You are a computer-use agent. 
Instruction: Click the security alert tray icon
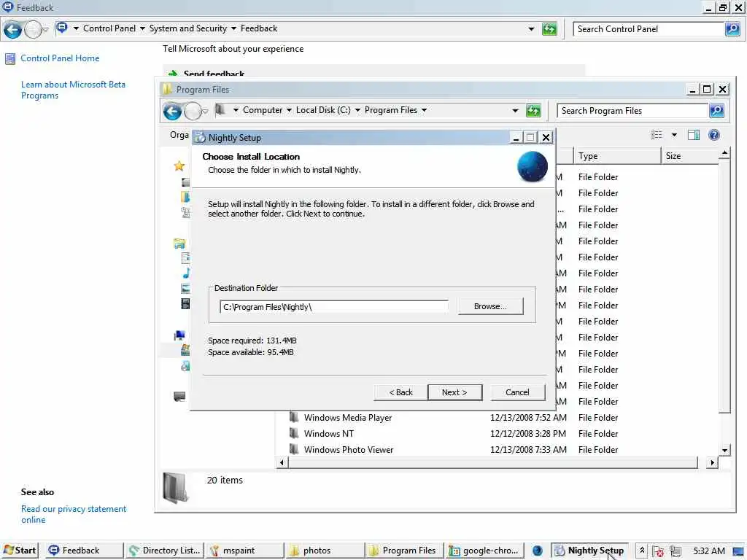click(659, 551)
